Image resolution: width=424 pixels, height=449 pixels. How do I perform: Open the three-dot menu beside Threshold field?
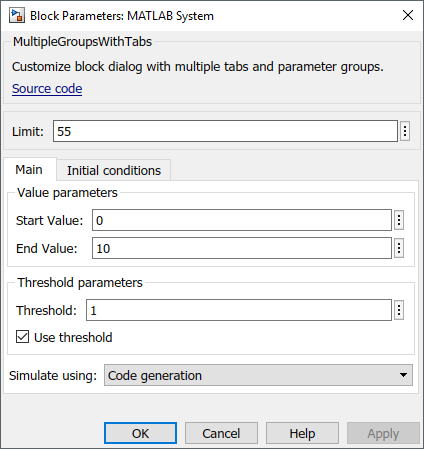[399, 310]
